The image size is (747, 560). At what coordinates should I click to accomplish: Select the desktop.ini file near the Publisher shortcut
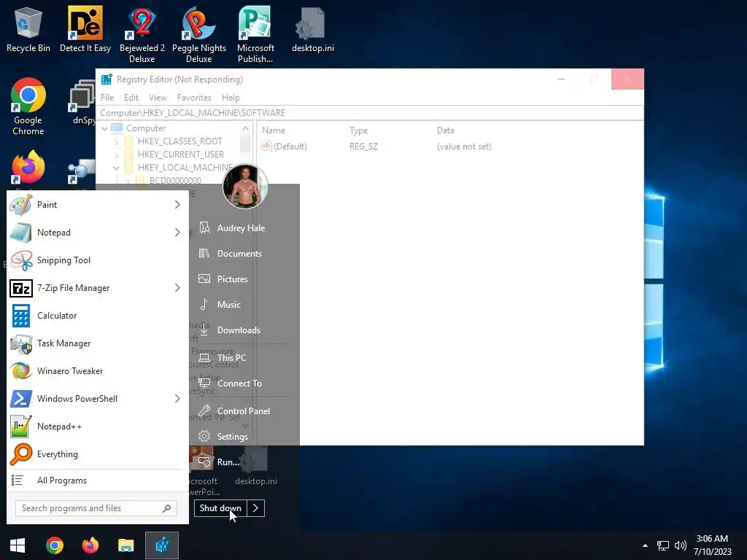[x=312, y=31]
